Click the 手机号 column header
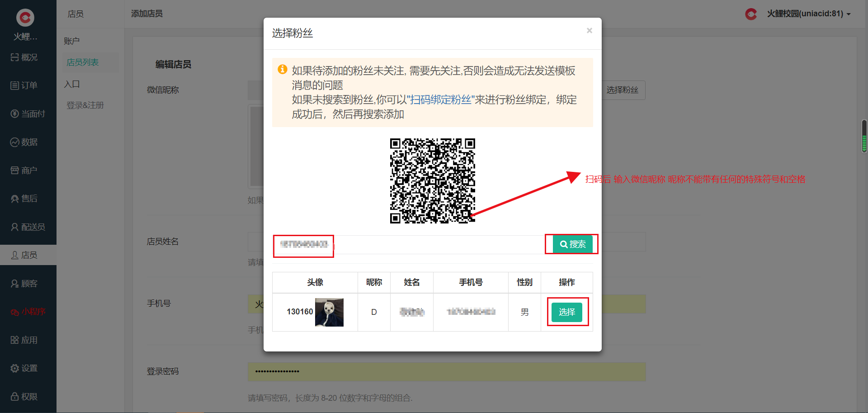Image resolution: width=868 pixels, height=413 pixels. click(x=471, y=283)
